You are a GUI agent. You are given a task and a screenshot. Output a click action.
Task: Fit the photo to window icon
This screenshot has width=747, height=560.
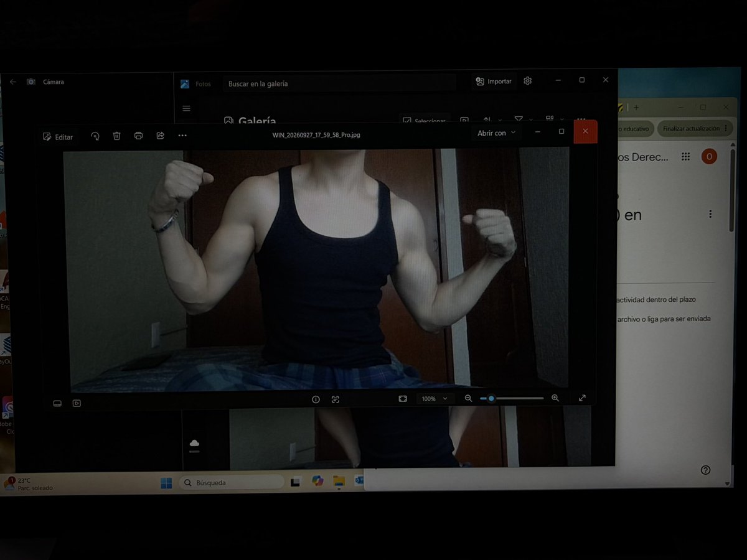coord(403,398)
